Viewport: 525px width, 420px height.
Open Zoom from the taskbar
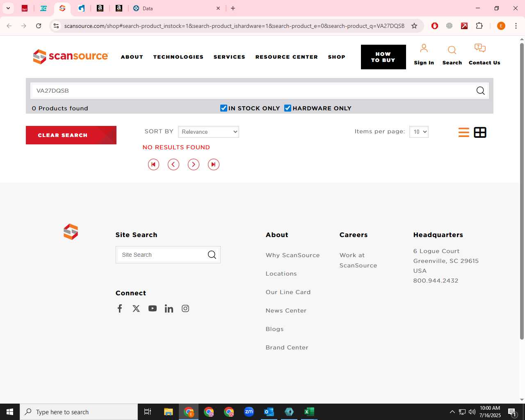coord(249,412)
